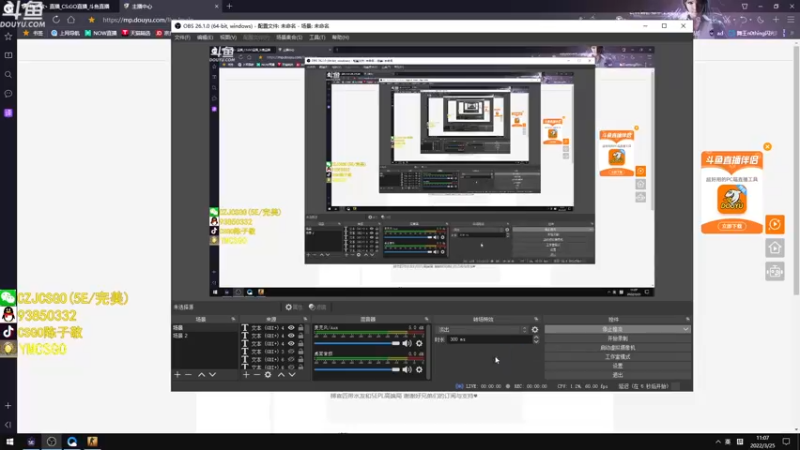800x450 pixels.
Task: Bookmark page with address bar star
Action: point(91,19)
